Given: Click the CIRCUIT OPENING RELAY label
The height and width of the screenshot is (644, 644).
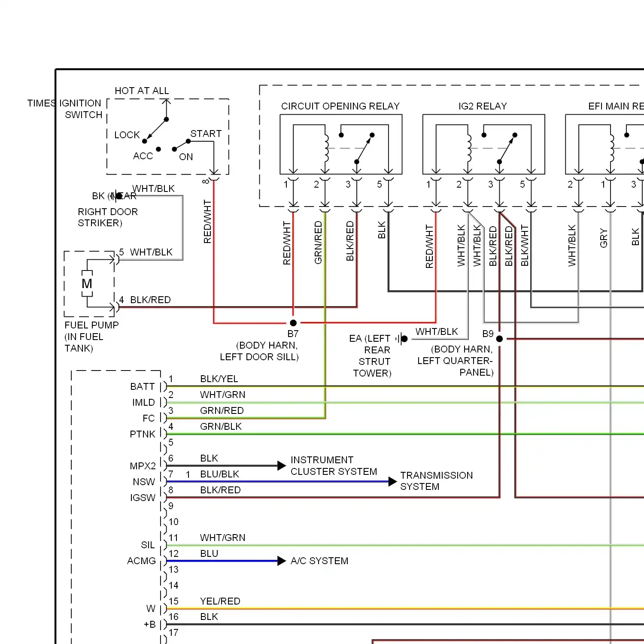Looking at the screenshot, I should tap(340, 106).
